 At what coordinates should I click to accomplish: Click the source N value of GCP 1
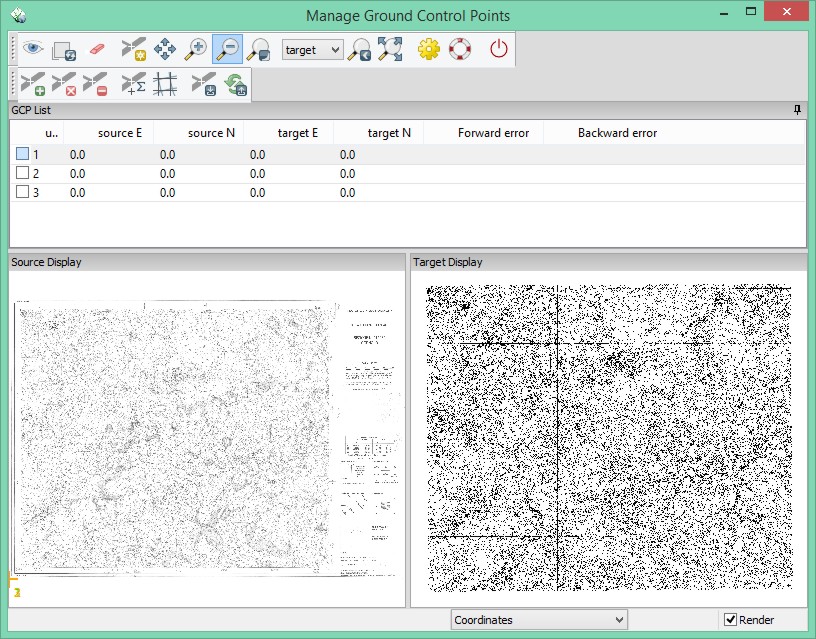168,155
